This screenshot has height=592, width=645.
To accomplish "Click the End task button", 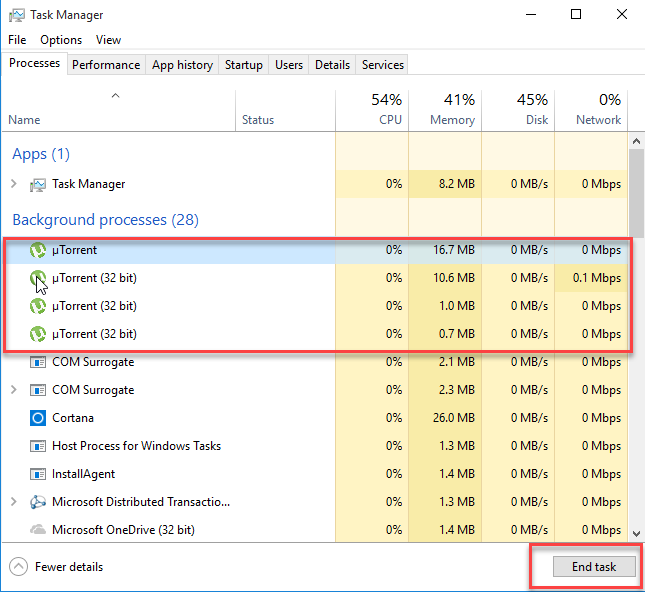I will (594, 567).
